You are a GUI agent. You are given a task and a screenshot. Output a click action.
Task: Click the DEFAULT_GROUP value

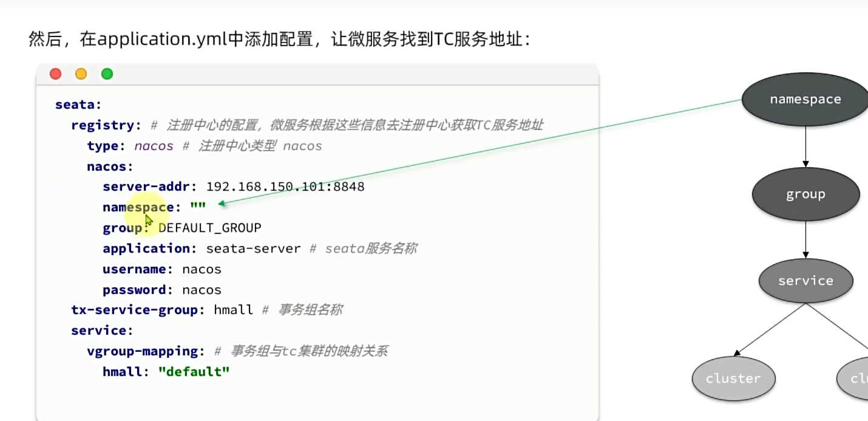[x=209, y=228]
